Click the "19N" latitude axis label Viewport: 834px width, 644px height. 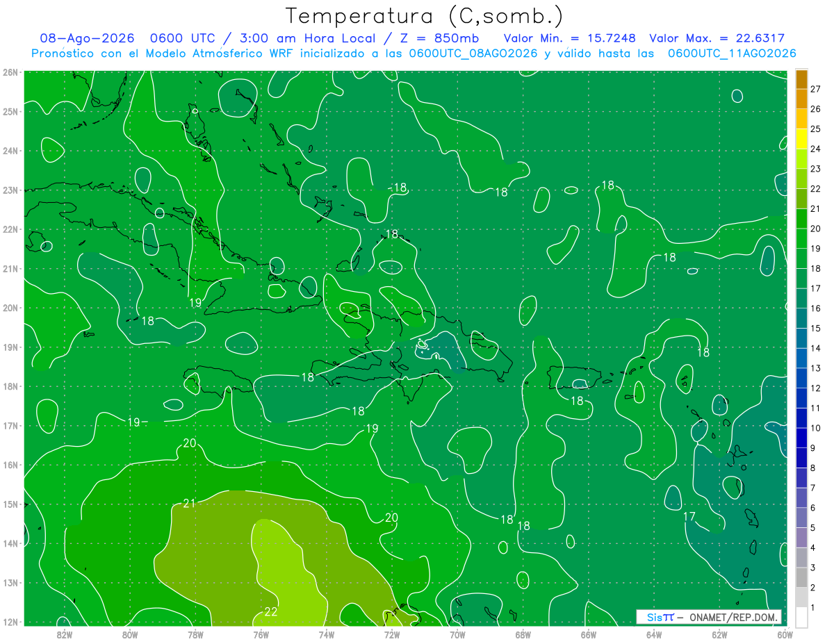(x=10, y=347)
